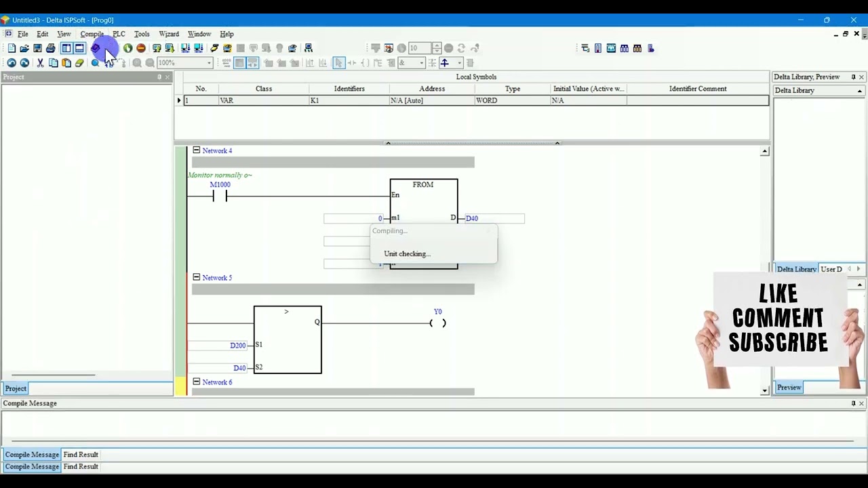Screen dimensions: 868x488
Task: Click the Identifiers column header
Action: pyautogui.click(x=349, y=89)
